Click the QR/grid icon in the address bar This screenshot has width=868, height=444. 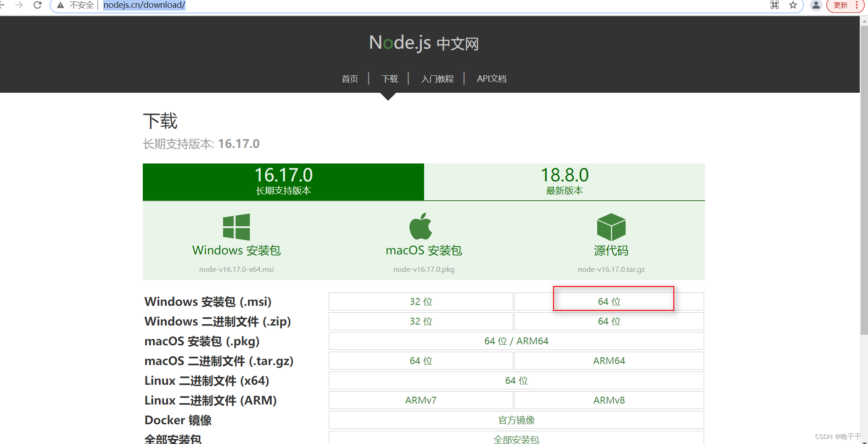pyautogui.click(x=775, y=5)
